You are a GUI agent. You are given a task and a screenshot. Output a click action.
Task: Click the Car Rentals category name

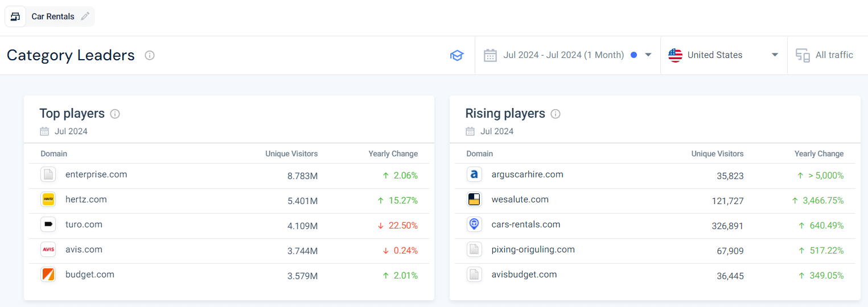(53, 16)
